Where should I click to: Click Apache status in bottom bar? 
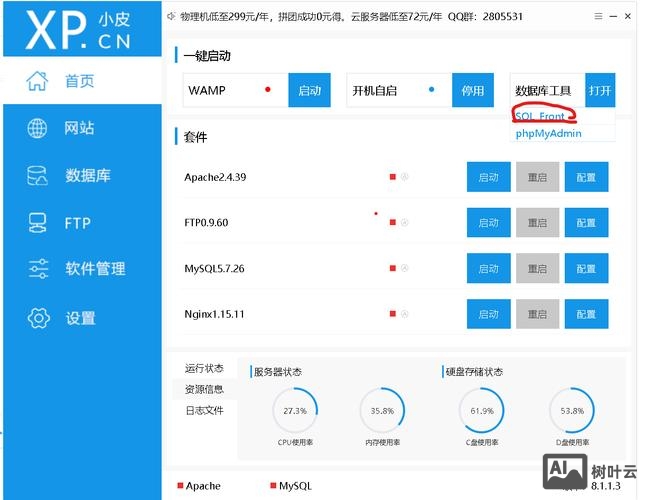[x=199, y=486]
